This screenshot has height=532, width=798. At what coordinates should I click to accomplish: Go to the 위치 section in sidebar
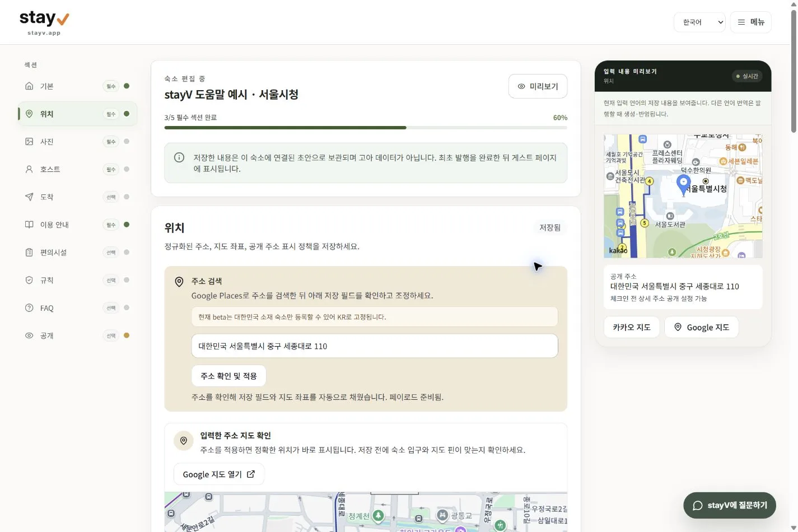pyautogui.click(x=78, y=114)
